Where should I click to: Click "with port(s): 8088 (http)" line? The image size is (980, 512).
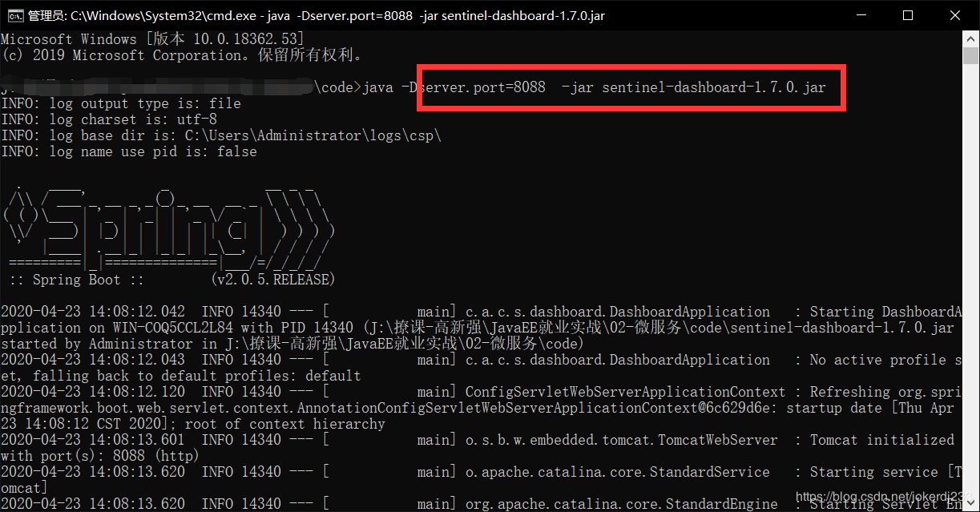(101, 456)
